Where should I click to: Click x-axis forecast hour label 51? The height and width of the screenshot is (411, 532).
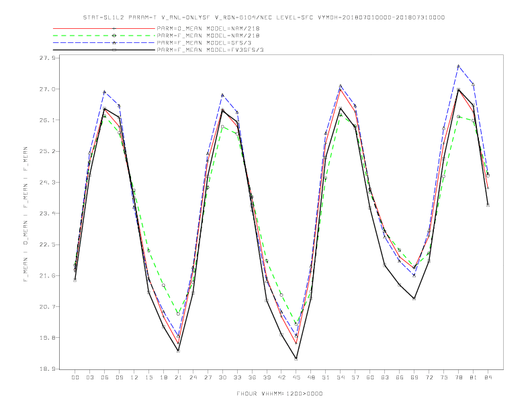click(x=326, y=377)
